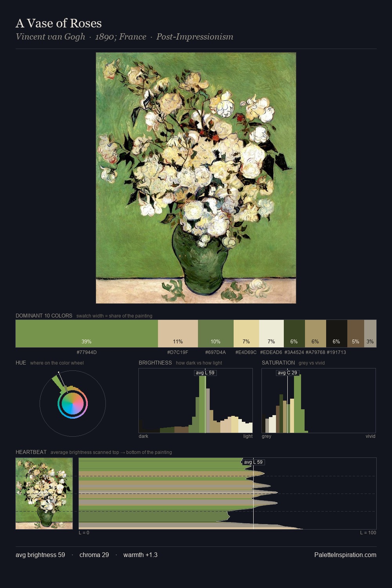Click the 'L = 0' axis label
Screen dimensions: 392x588
coord(84,533)
